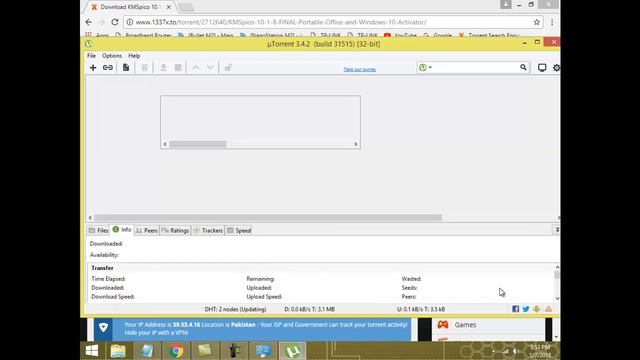This screenshot has height=360, width=640.
Task: Click the Stop torrent toolbar icon
Action: coord(178,68)
